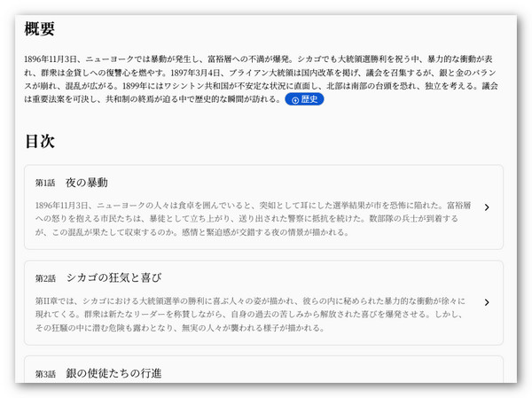Image resolution: width=532 pixels, height=398 pixels.
Task: Open chapter title シカゴの狂気と喜び
Action: [113, 277]
